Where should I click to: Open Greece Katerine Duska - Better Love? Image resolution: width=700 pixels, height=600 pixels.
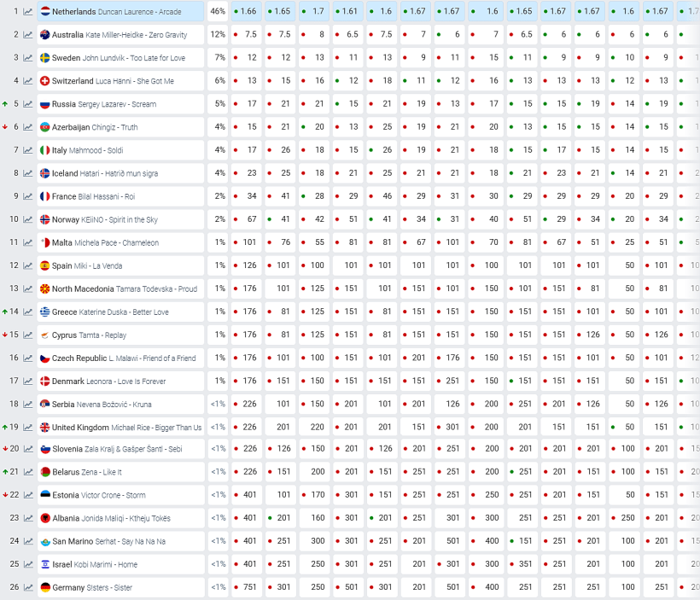120,312
